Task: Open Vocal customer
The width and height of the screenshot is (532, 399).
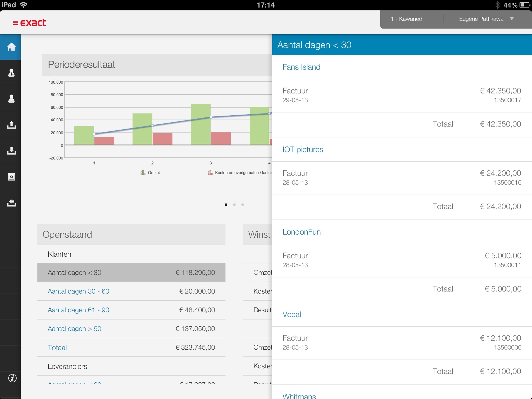Action: [292, 314]
